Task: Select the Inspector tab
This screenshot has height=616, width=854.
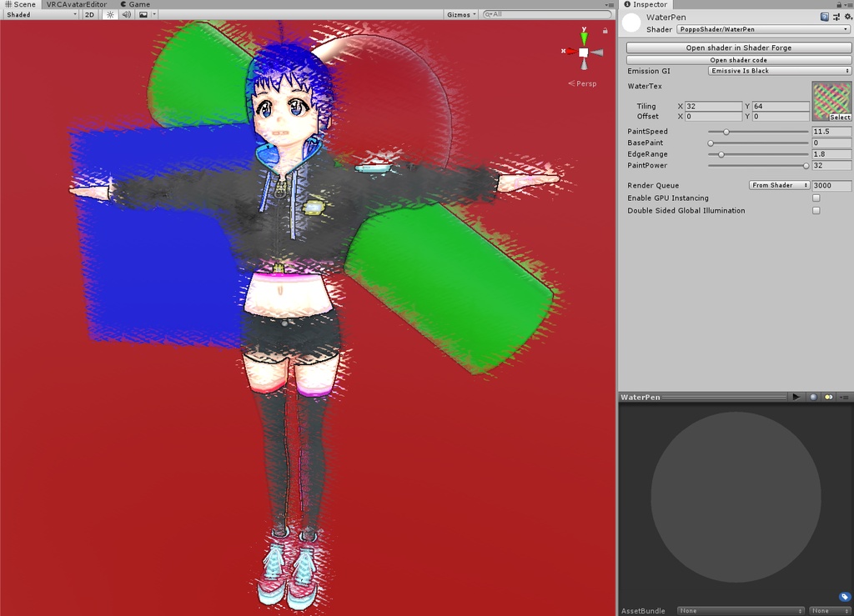Action: click(x=646, y=4)
